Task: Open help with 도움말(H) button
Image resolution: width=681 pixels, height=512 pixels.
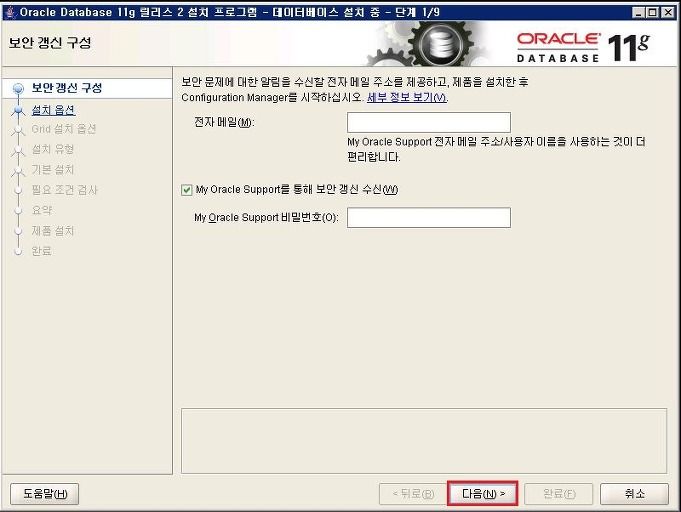Action: [x=45, y=494]
